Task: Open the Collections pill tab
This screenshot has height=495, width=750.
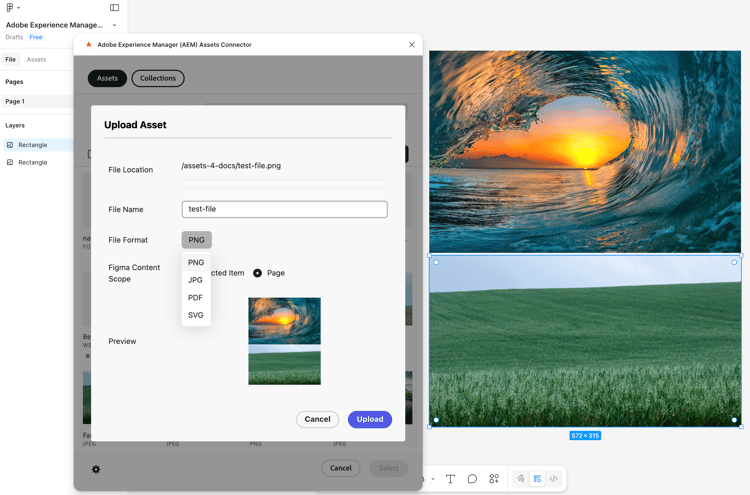Action: (158, 78)
